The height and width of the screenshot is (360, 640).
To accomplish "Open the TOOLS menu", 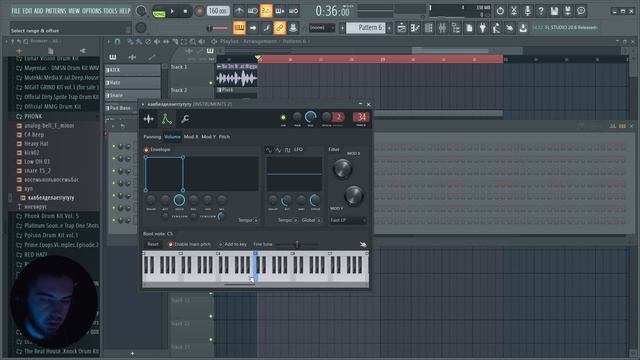I will coord(110,11).
